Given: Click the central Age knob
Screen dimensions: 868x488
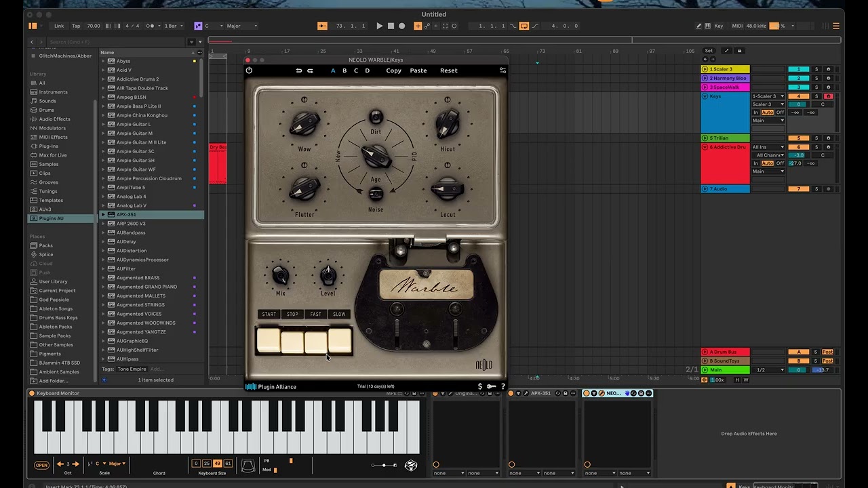Looking at the screenshot, I should (x=376, y=156).
